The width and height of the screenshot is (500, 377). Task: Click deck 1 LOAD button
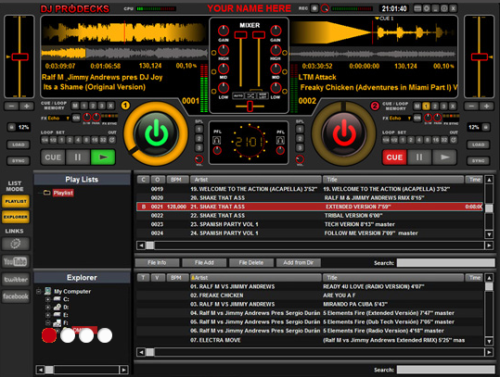(18, 145)
